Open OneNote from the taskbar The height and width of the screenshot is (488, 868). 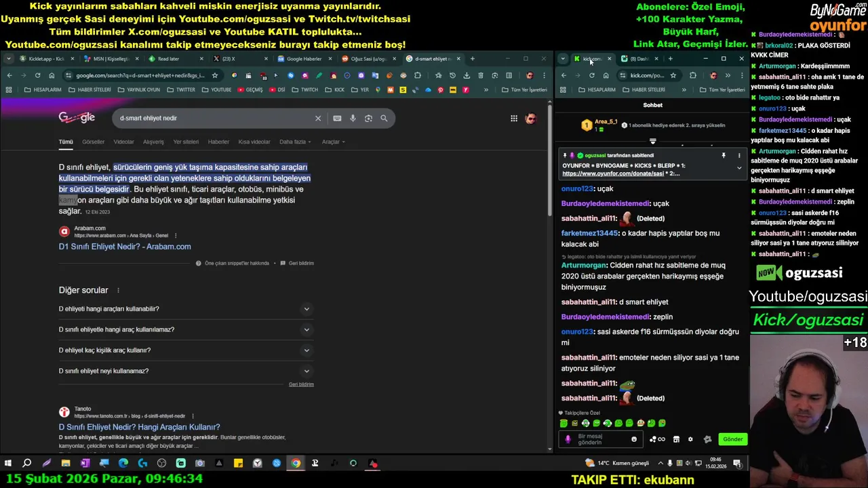pyautogui.click(x=85, y=464)
